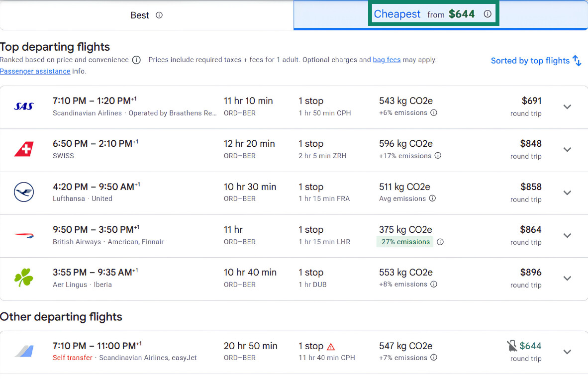Expand the $691 Scandinavian Airlines flight
This screenshot has height=379, width=588.
(568, 107)
